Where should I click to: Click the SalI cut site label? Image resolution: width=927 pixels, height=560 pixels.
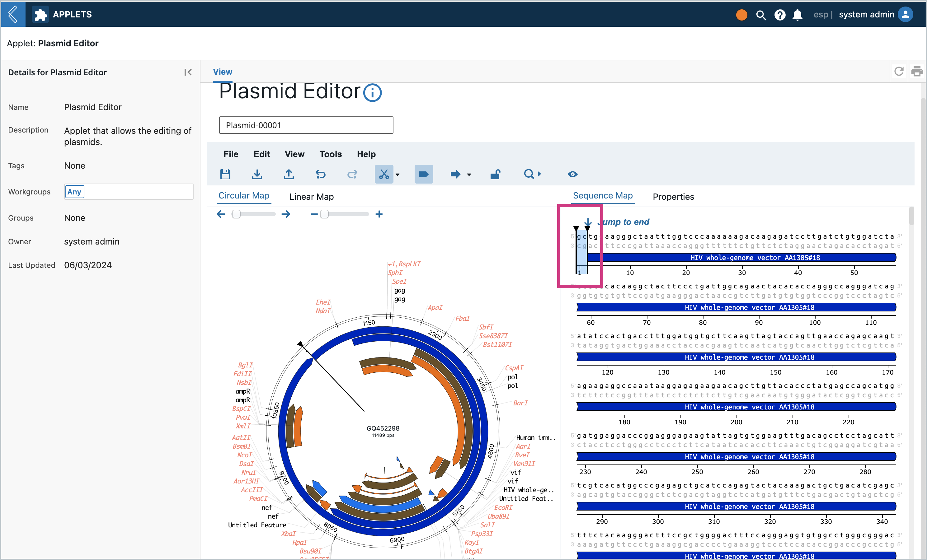(487, 525)
